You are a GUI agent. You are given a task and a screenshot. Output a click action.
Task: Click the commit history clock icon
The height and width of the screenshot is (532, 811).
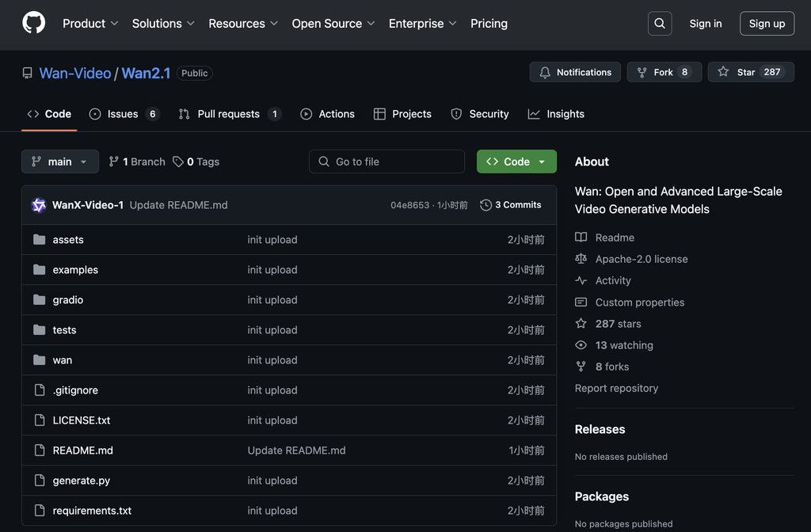(485, 205)
